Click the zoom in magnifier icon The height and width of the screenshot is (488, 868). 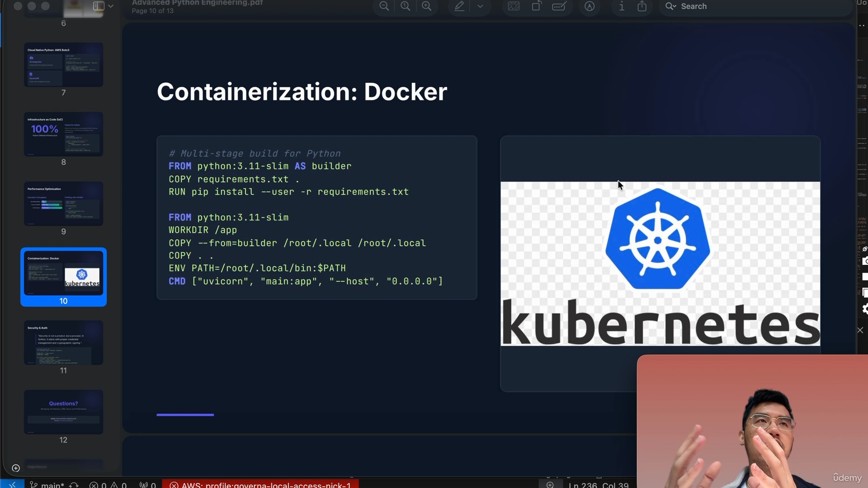tap(427, 6)
